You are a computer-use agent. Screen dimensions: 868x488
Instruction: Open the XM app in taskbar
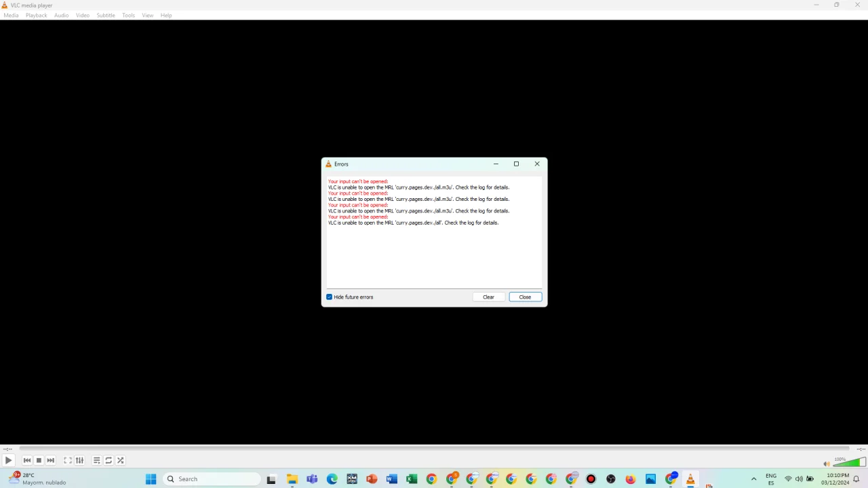pos(352,479)
